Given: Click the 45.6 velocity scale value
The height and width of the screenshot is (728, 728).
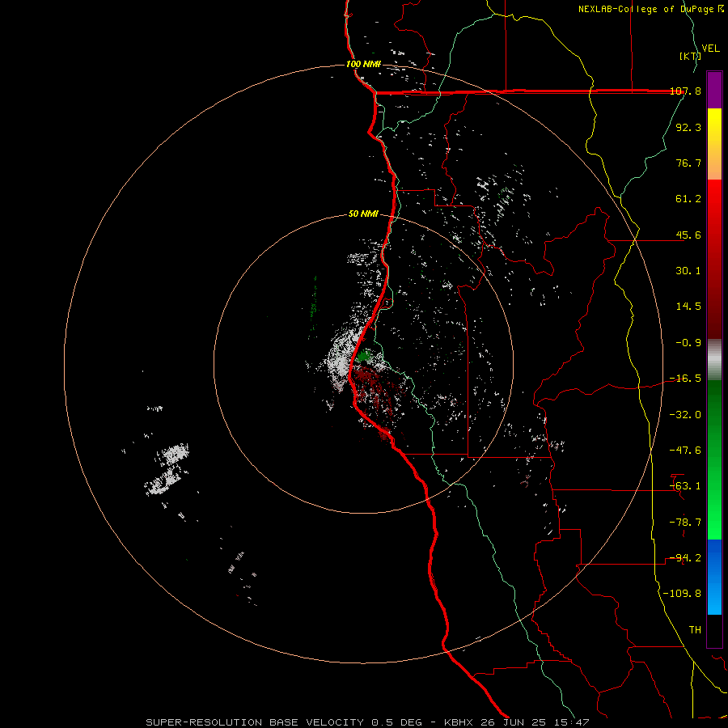Looking at the screenshot, I should (688, 235).
